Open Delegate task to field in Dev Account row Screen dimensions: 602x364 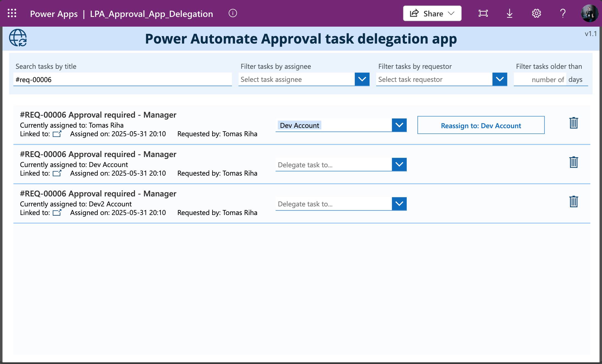point(334,165)
